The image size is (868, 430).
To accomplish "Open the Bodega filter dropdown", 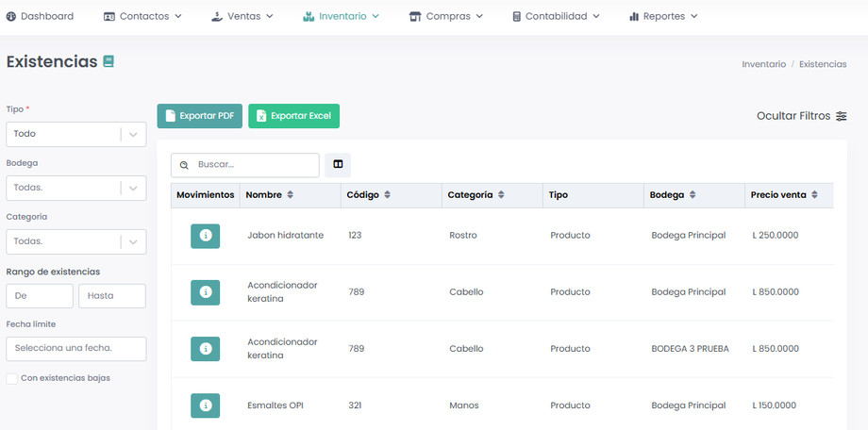I will tap(135, 188).
